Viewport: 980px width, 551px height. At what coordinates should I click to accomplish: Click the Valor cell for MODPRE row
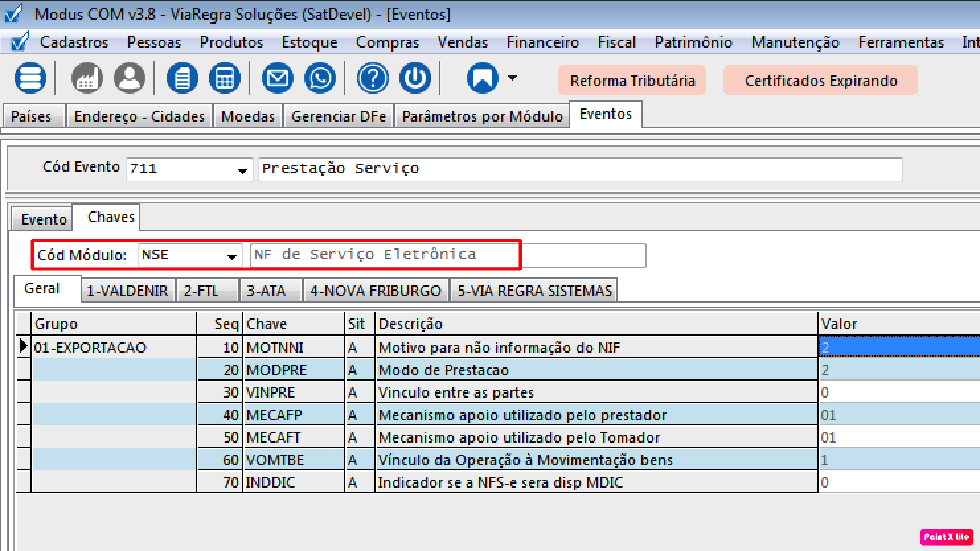pyautogui.click(x=898, y=370)
